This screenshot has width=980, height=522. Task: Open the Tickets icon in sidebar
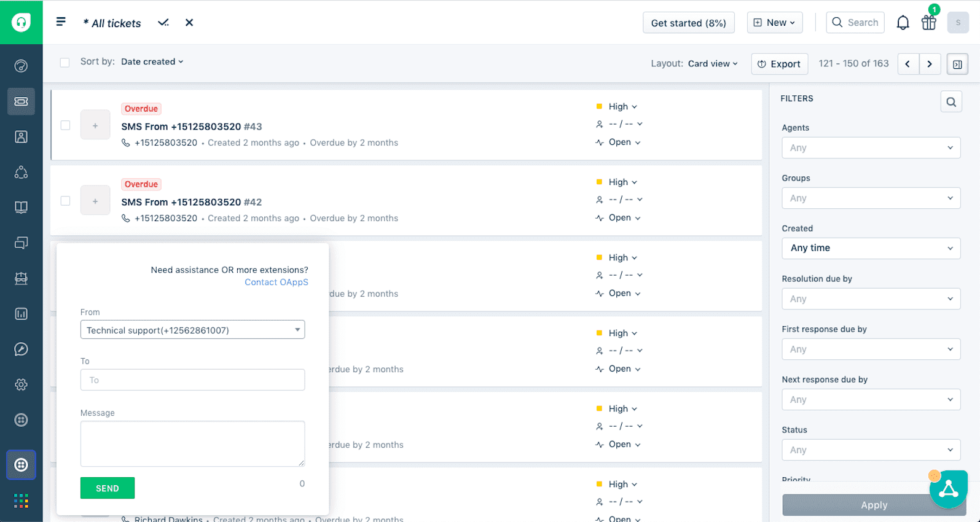(x=21, y=101)
